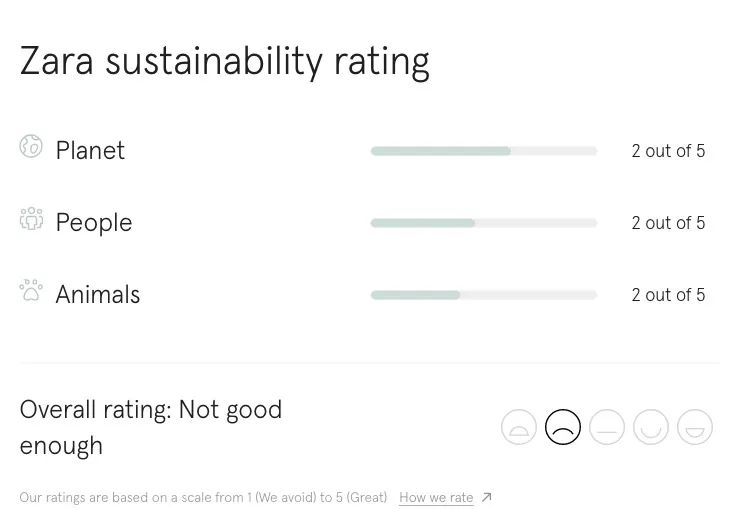
Task: Click the People rating progress bar
Action: click(484, 223)
